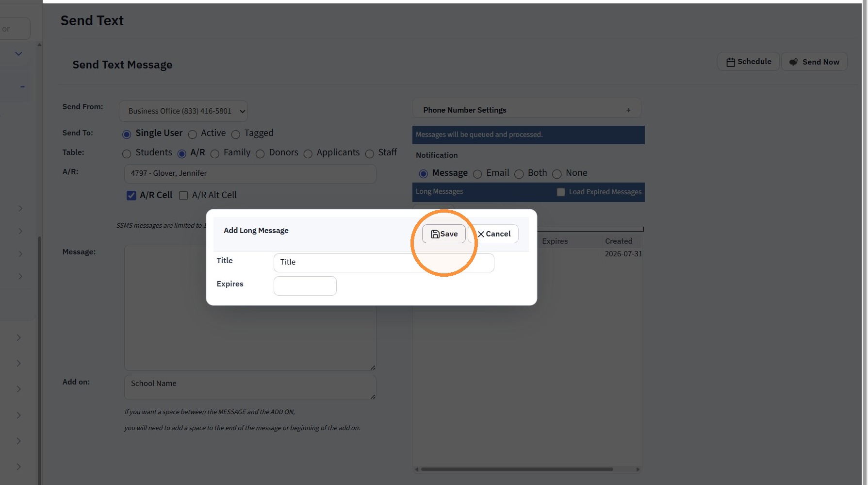Click Save in Add Long Message dialog

[443, 234]
